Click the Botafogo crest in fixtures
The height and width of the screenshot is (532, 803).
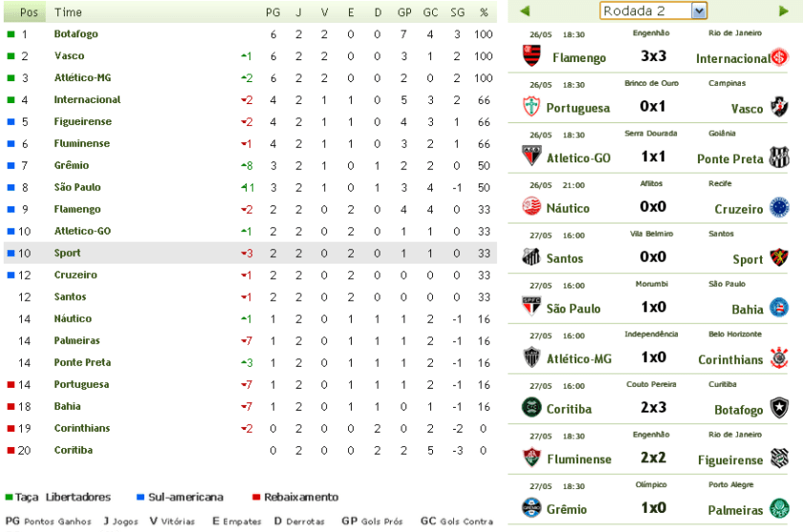780,408
